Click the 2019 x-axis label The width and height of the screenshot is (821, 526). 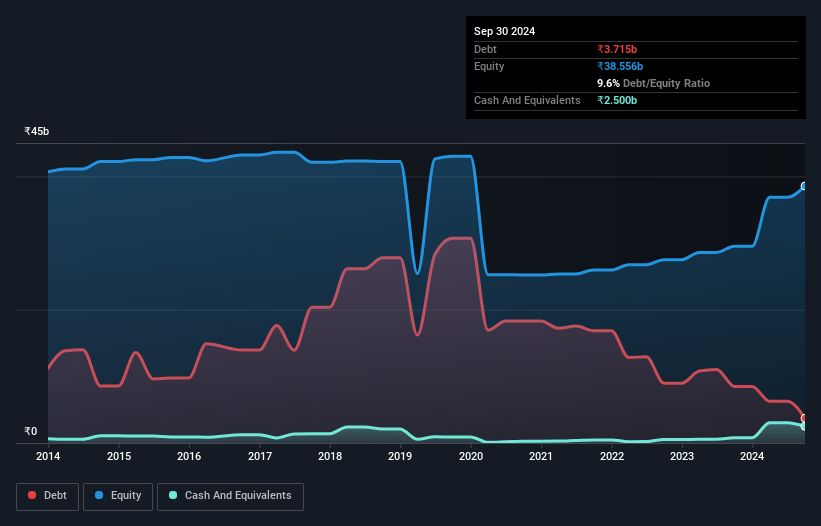pyautogui.click(x=400, y=456)
